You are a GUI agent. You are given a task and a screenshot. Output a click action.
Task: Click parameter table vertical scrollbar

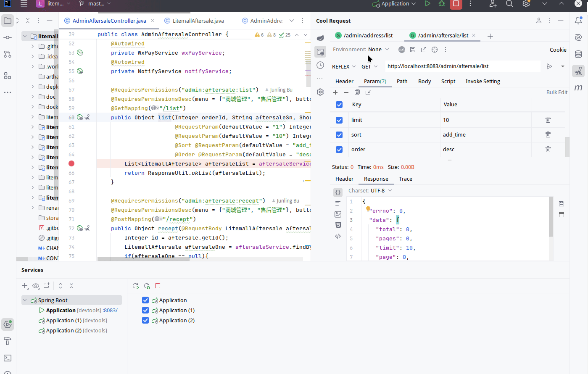(567, 146)
